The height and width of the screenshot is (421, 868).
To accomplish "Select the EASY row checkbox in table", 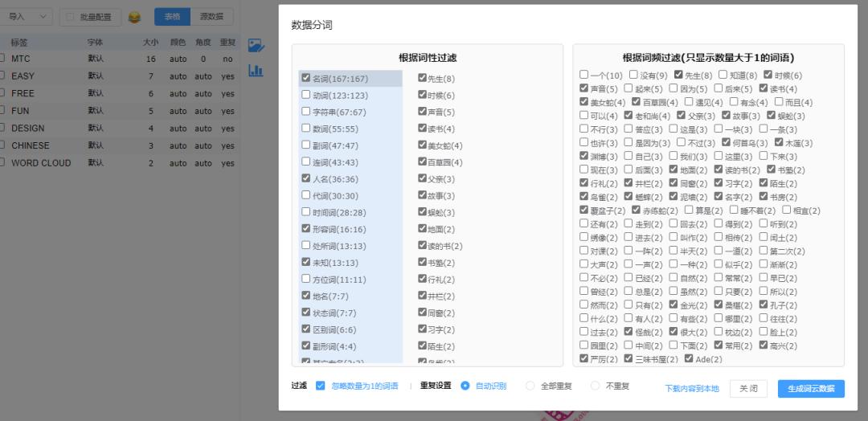I will point(2,76).
